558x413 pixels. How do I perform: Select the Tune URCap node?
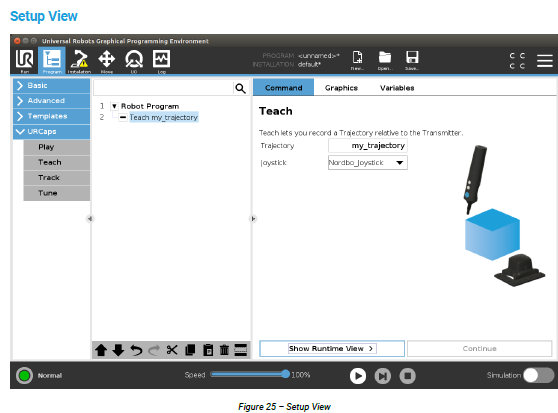click(57, 193)
